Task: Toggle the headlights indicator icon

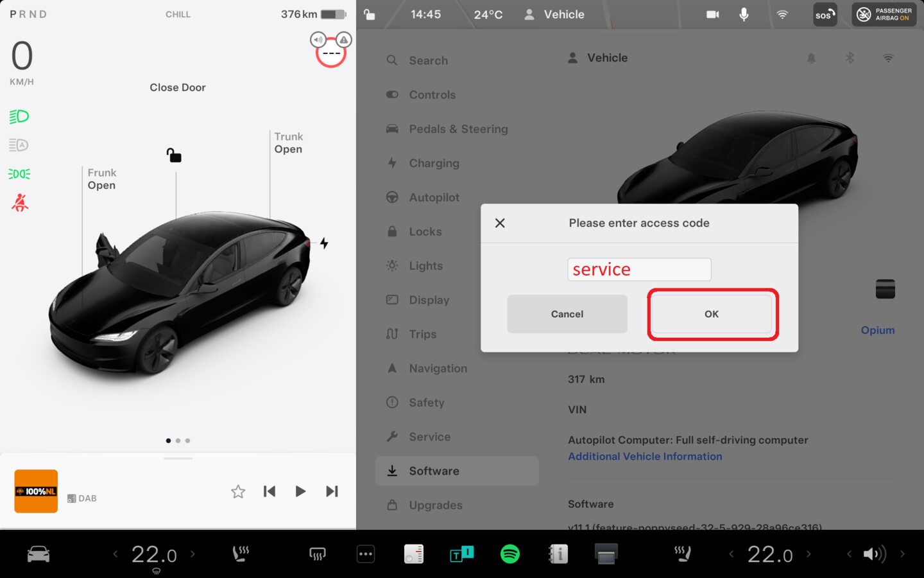Action: tap(19, 116)
